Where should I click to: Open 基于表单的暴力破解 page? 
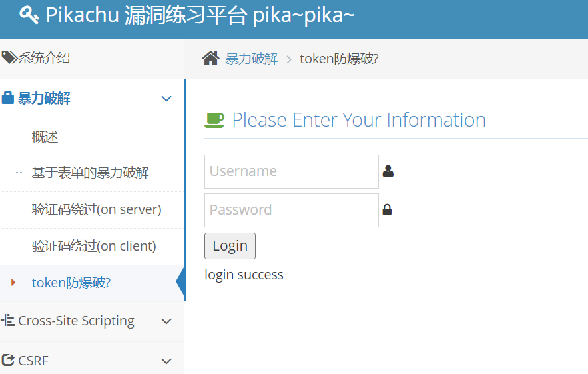pyautogui.click(x=90, y=173)
